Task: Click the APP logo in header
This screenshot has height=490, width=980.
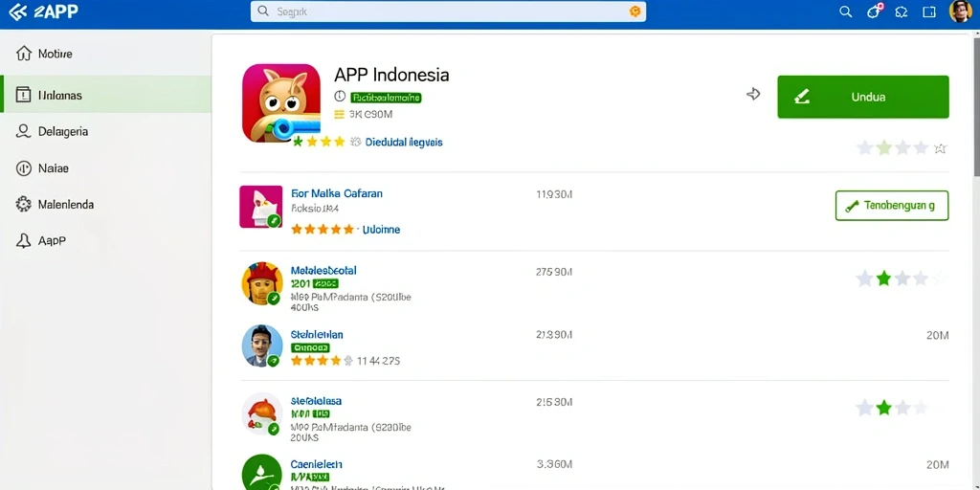Action: 44,11
